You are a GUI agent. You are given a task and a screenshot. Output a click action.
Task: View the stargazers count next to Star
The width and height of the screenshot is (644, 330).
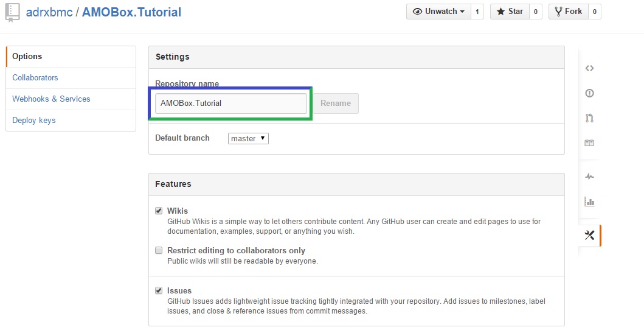coord(536,12)
